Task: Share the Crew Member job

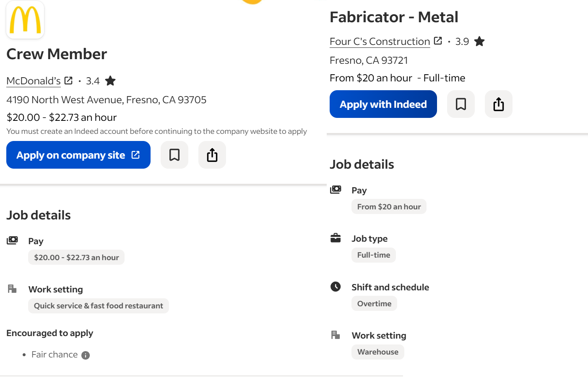Action: coord(212,155)
